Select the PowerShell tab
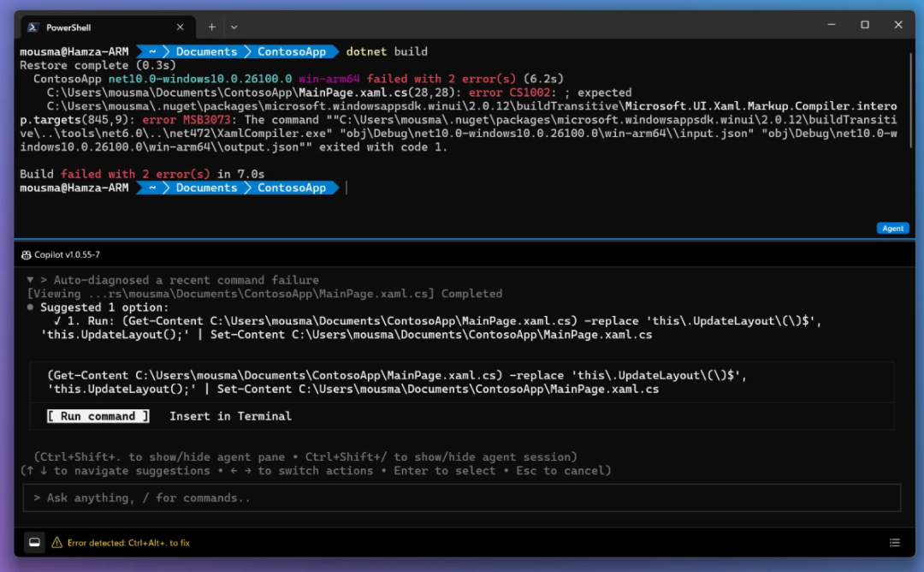 click(x=108, y=27)
